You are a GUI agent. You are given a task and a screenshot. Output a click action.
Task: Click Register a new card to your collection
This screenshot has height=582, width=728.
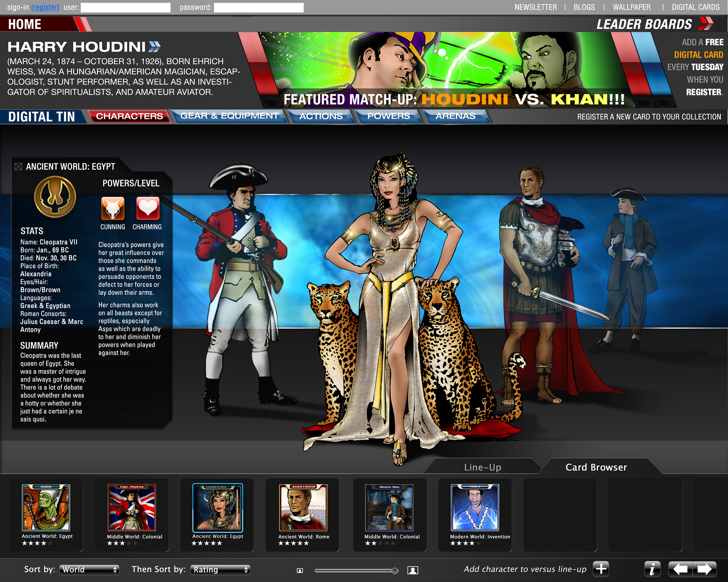pyautogui.click(x=649, y=117)
